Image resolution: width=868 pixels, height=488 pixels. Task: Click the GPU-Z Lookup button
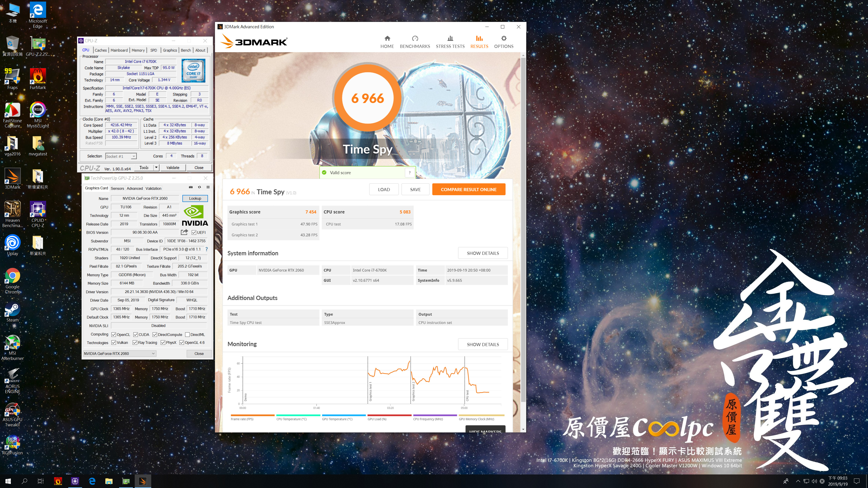(x=195, y=198)
